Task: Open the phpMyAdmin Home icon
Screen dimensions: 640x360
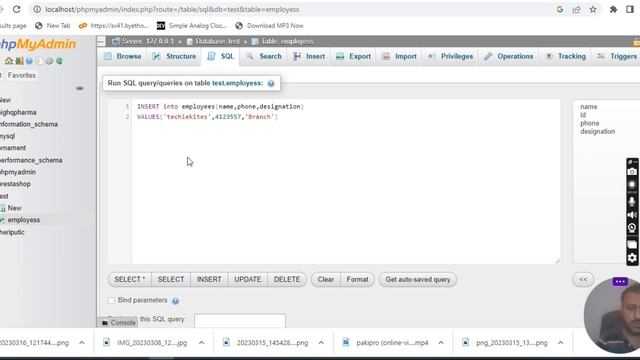Action: (9, 61)
